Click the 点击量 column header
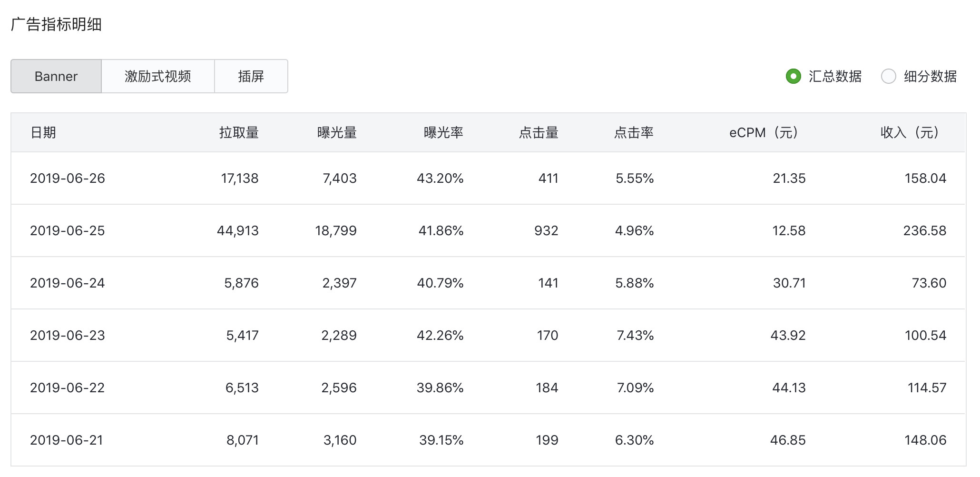 (539, 132)
